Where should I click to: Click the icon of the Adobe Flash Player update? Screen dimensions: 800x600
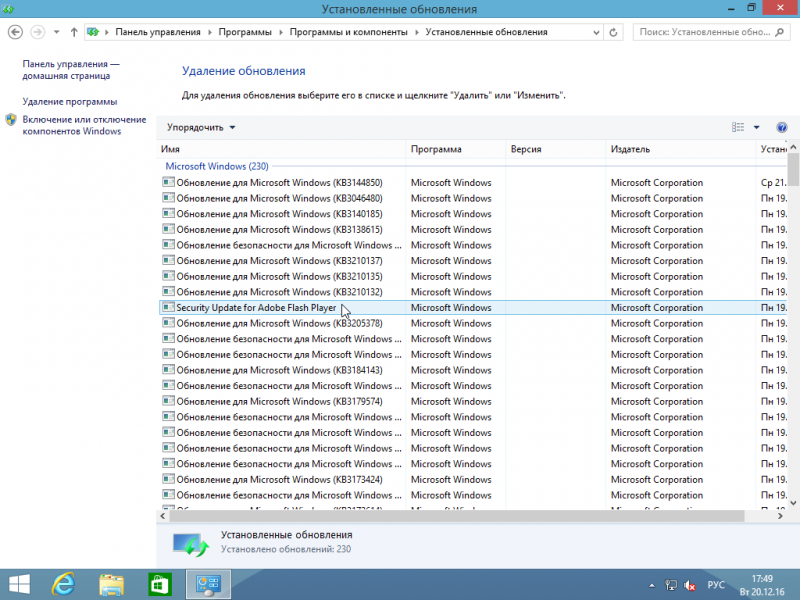(168, 307)
